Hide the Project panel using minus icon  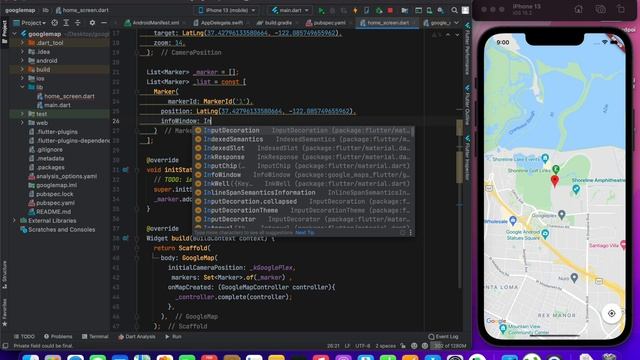pyautogui.click(x=104, y=23)
